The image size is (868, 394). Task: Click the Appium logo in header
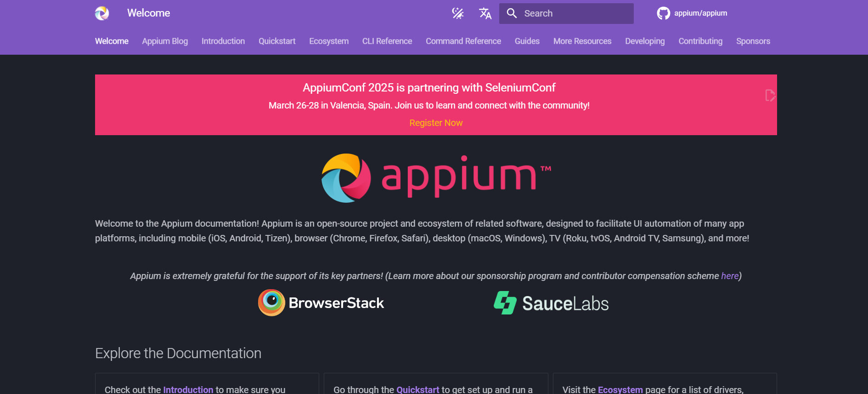[102, 13]
